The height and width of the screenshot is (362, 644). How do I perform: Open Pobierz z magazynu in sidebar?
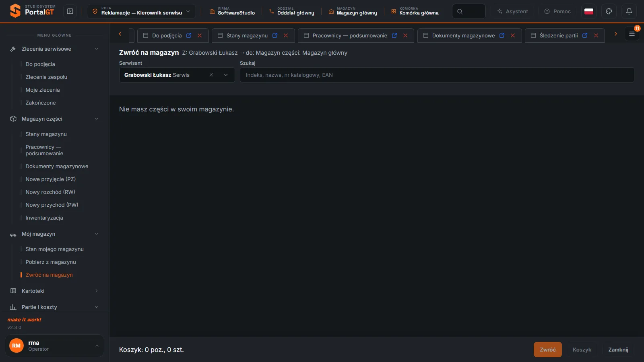pyautogui.click(x=51, y=262)
